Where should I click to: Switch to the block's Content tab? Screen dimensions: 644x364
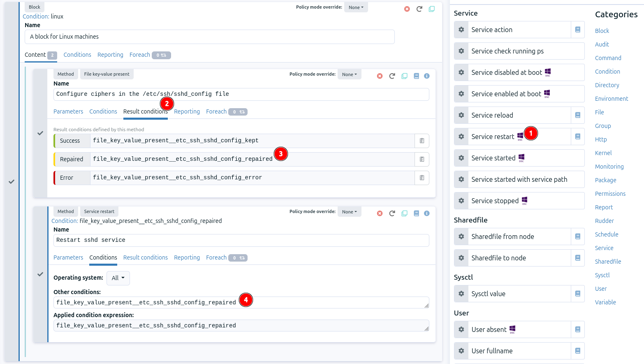pos(35,55)
